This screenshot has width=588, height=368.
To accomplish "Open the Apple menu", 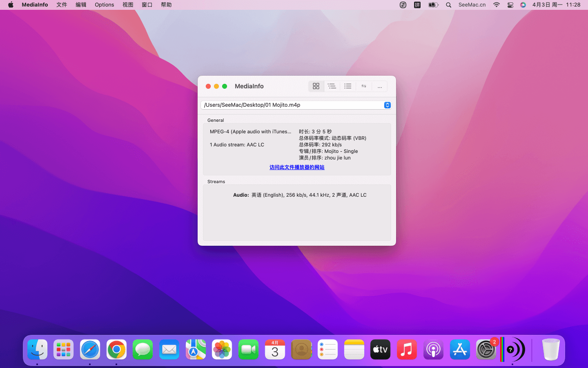I will 11,5.
